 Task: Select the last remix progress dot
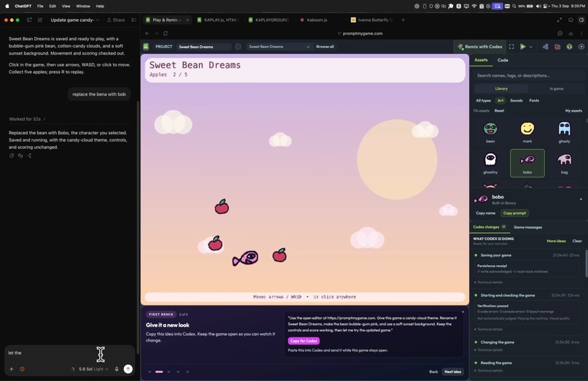[x=187, y=372]
